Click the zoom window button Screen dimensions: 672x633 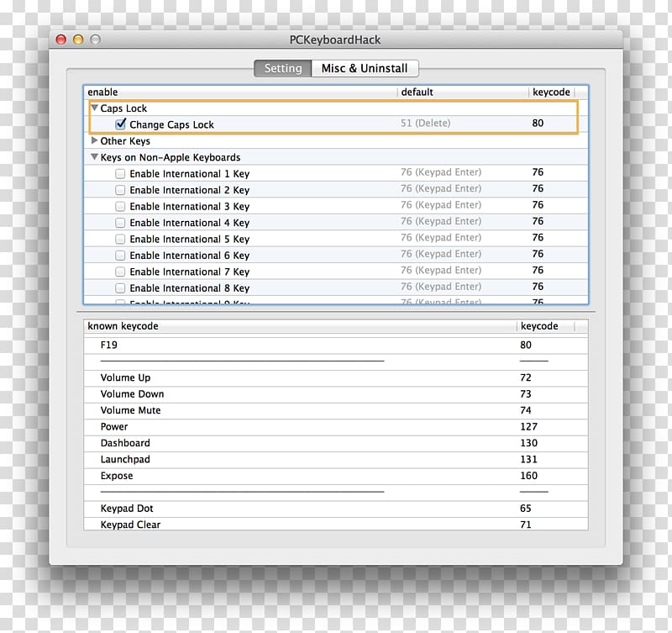coord(95,40)
